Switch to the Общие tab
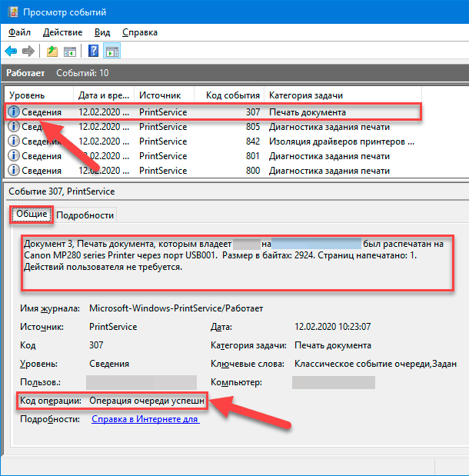Viewport: 469px width, 476px height. click(x=32, y=215)
